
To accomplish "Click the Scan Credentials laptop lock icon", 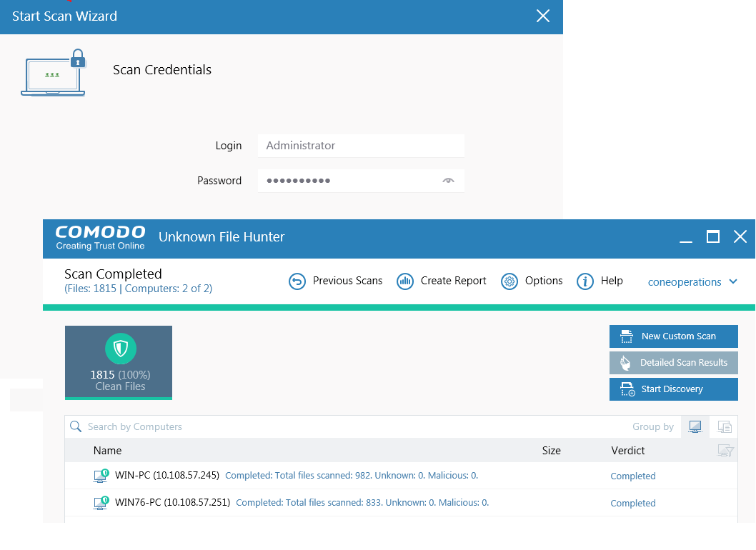I will 54,73.
